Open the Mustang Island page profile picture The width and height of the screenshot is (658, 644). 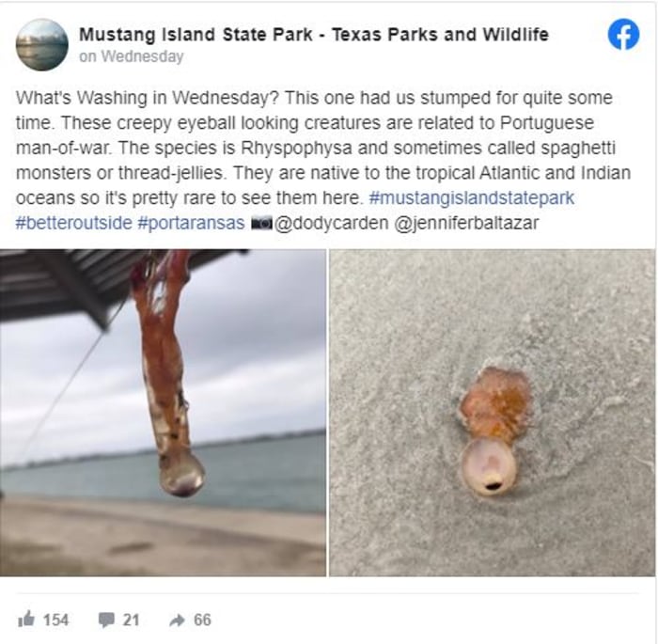point(42,44)
